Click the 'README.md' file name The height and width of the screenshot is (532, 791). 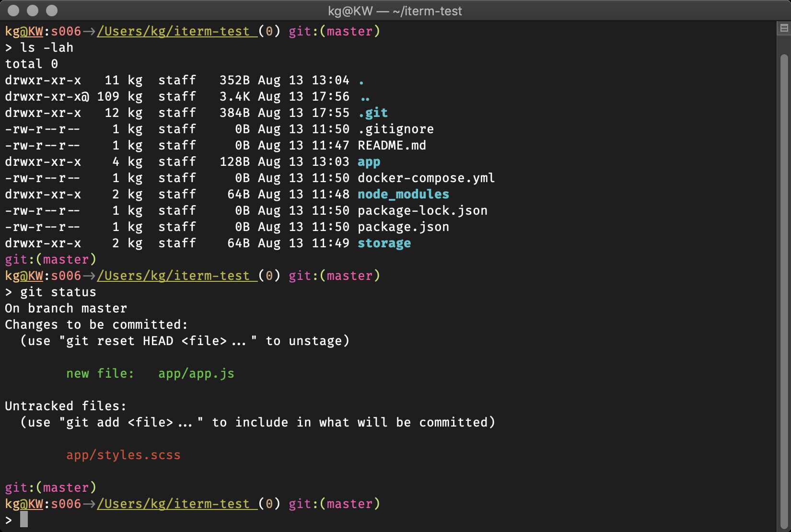392,145
